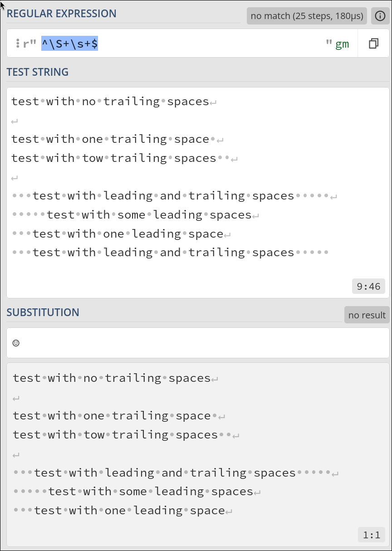Screen dimensions: 392x551
Task: Click into the regular expression field
Action: click(x=181, y=44)
